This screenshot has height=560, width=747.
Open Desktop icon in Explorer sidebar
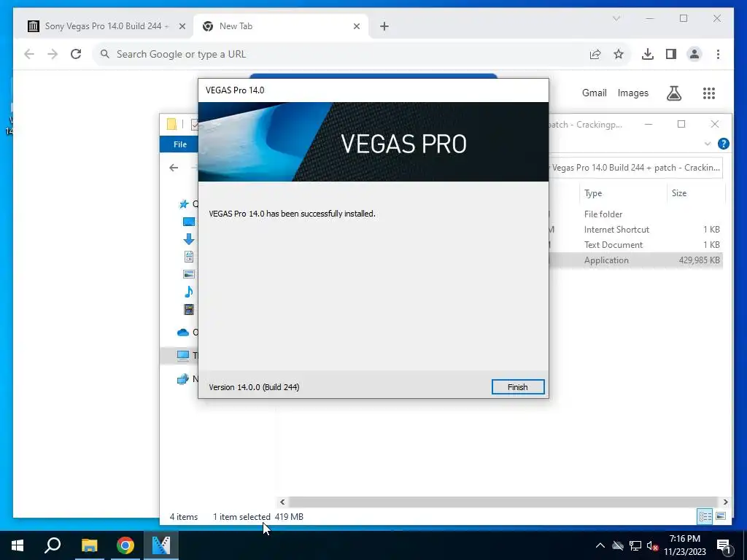tap(189, 222)
